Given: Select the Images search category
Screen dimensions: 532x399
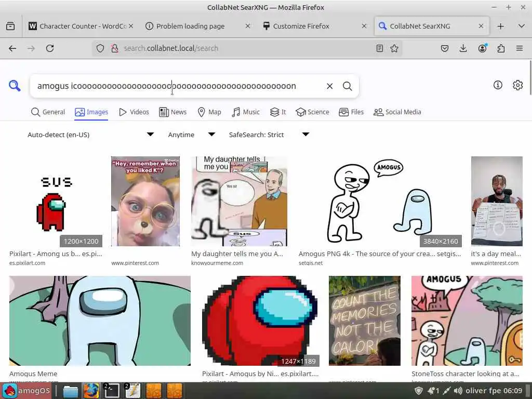Looking at the screenshot, I should [x=91, y=112].
